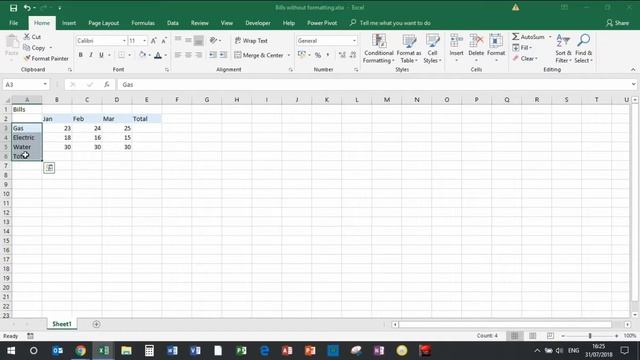Apply Comma Style number format
The width and height of the screenshot is (640, 360).
328,55
